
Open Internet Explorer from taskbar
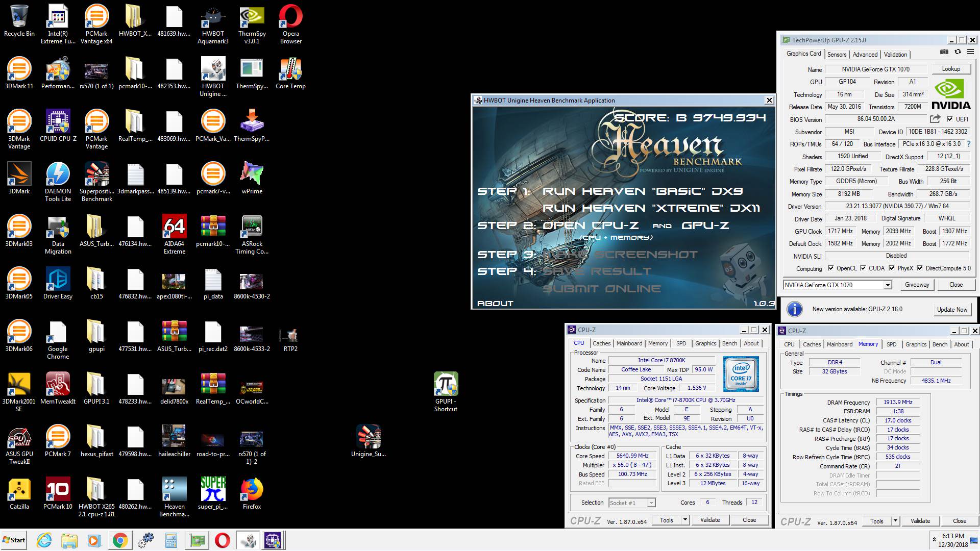44,540
